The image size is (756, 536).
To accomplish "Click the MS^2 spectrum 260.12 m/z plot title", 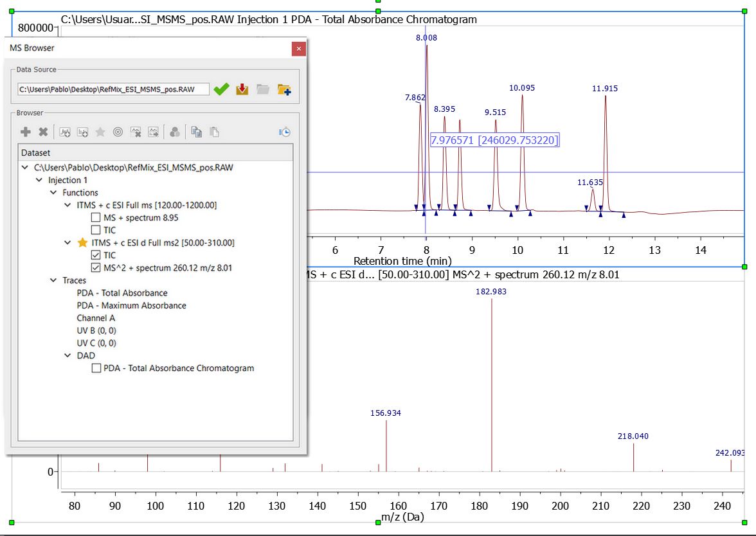I will 463,275.
